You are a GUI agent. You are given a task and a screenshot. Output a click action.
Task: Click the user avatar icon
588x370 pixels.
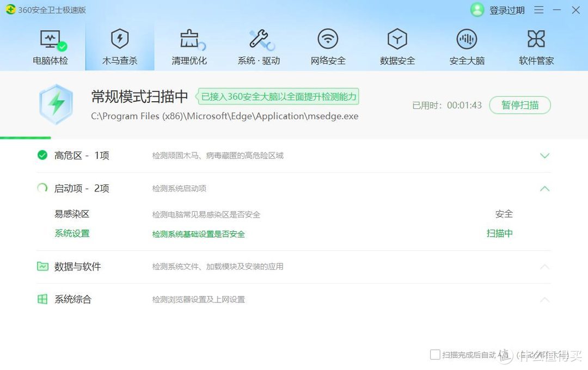pos(476,10)
